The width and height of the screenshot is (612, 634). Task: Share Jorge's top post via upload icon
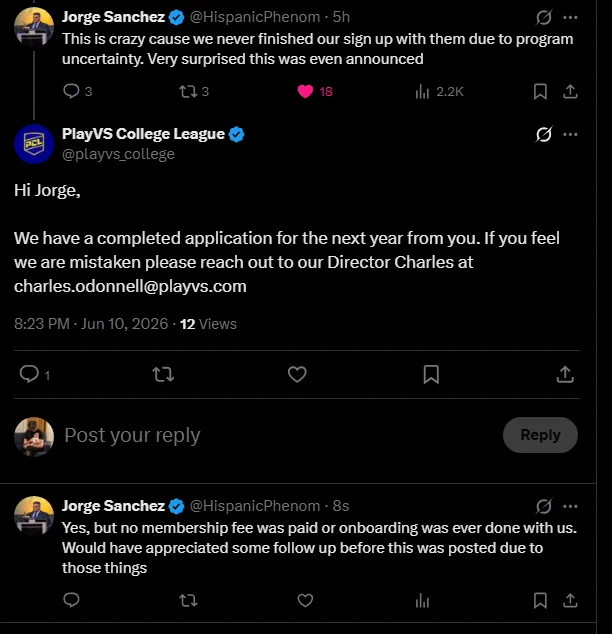tap(570, 91)
